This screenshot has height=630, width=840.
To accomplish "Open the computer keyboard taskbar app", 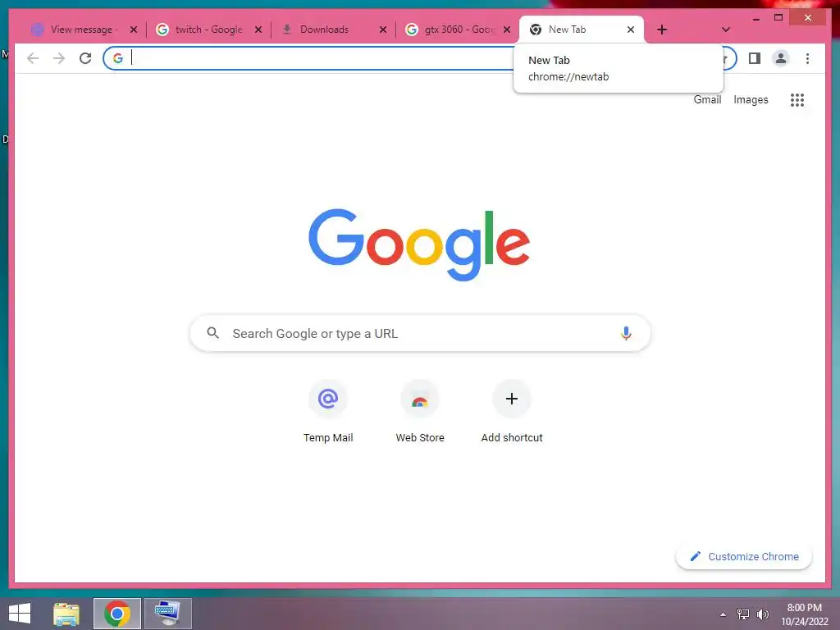I will point(167,614).
